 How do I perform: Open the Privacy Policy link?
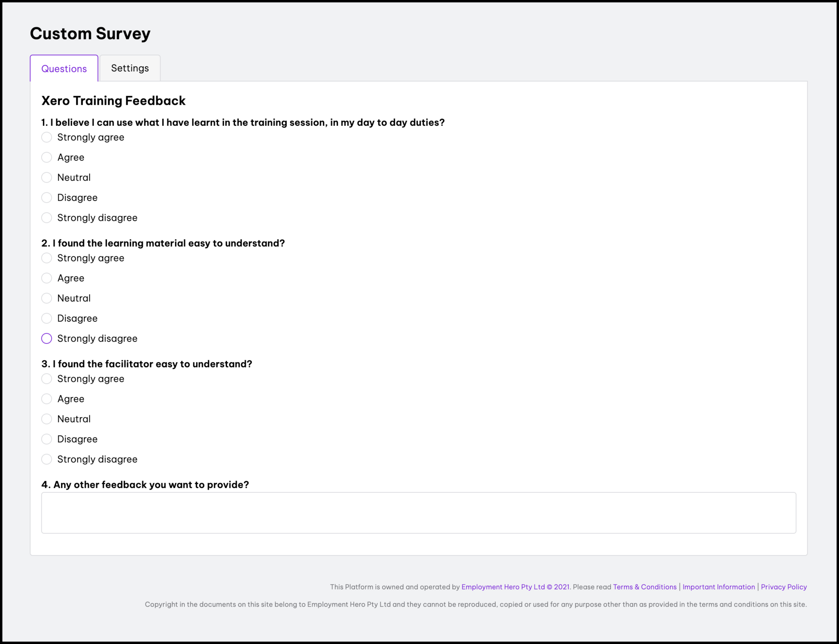tap(783, 587)
